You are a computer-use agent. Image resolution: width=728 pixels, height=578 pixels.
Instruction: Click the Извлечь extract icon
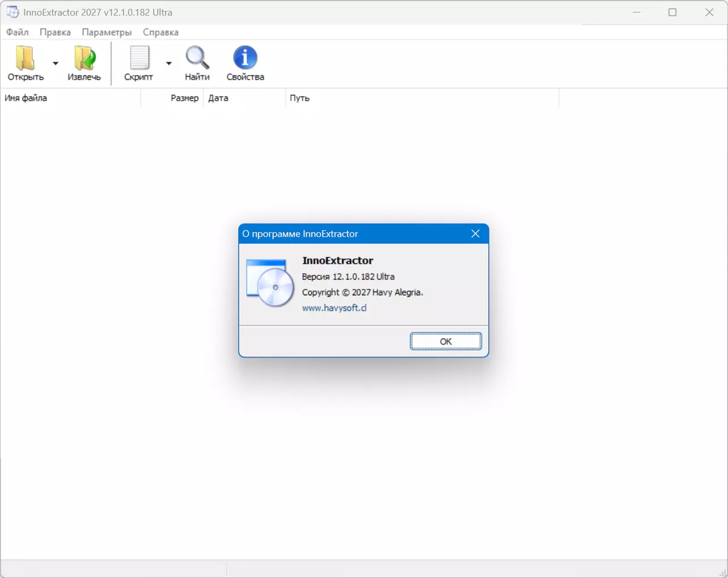tap(84, 58)
